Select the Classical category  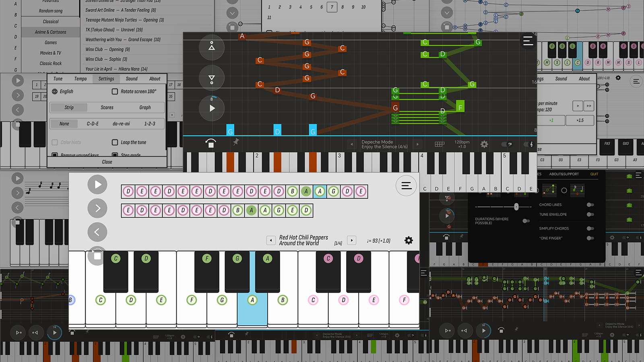[51, 22]
